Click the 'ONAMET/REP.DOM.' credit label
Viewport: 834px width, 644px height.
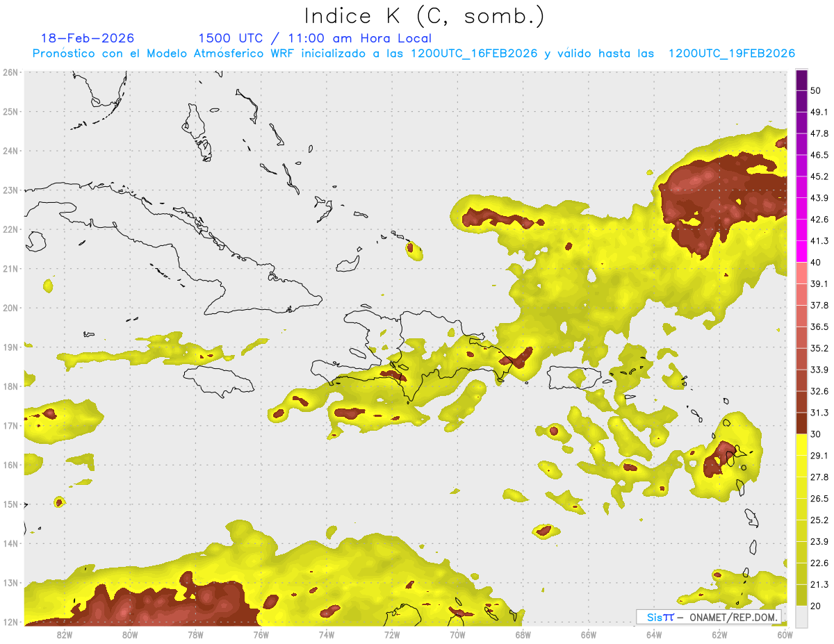coord(732,617)
